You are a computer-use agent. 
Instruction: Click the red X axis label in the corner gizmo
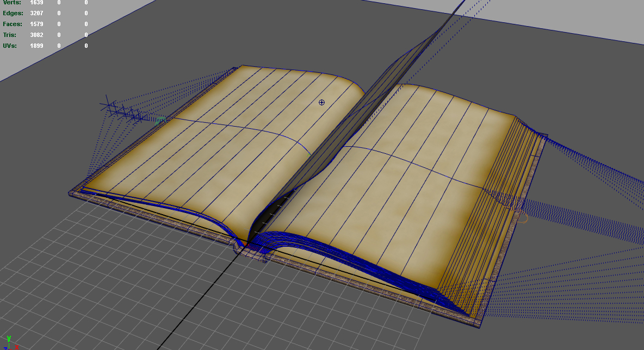point(17,347)
